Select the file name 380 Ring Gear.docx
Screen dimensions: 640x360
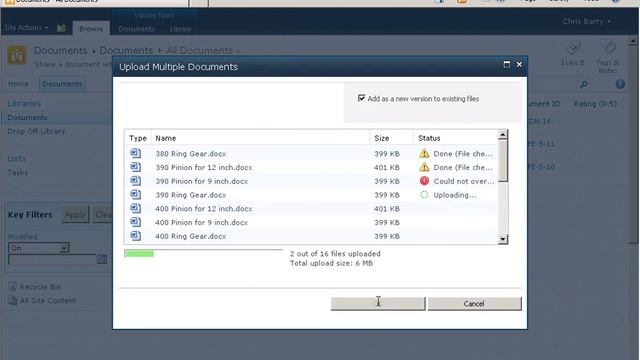(191, 154)
